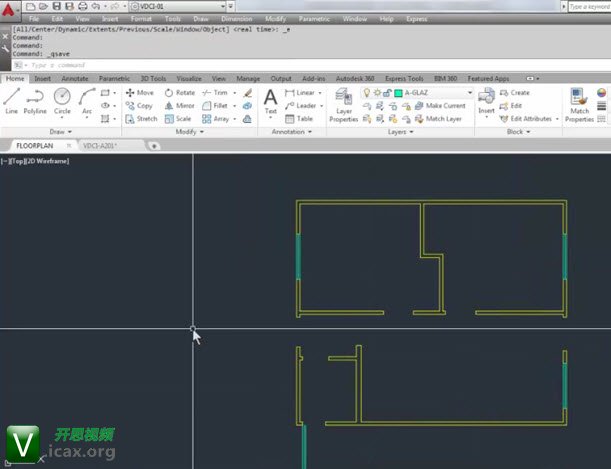Open the Trim dropdown arrow
Viewport: 611px width, 469px height.
coord(235,93)
